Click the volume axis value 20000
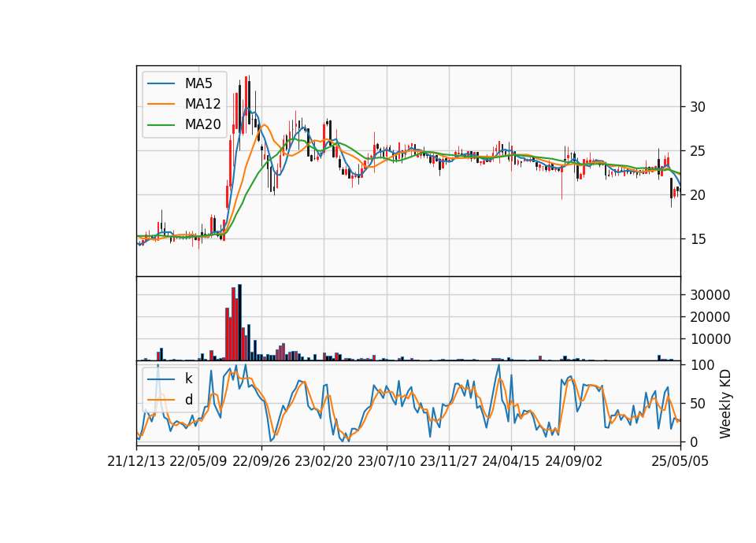This screenshot has width=756, height=543. point(710,317)
